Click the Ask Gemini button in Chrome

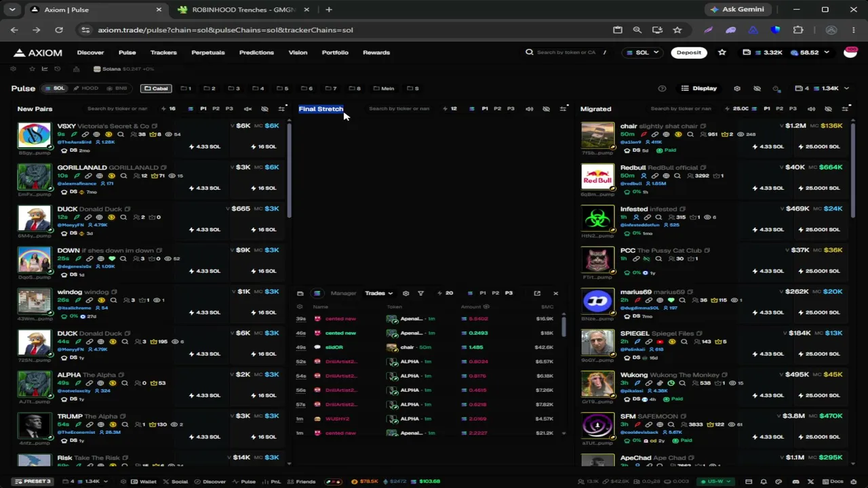(x=736, y=9)
